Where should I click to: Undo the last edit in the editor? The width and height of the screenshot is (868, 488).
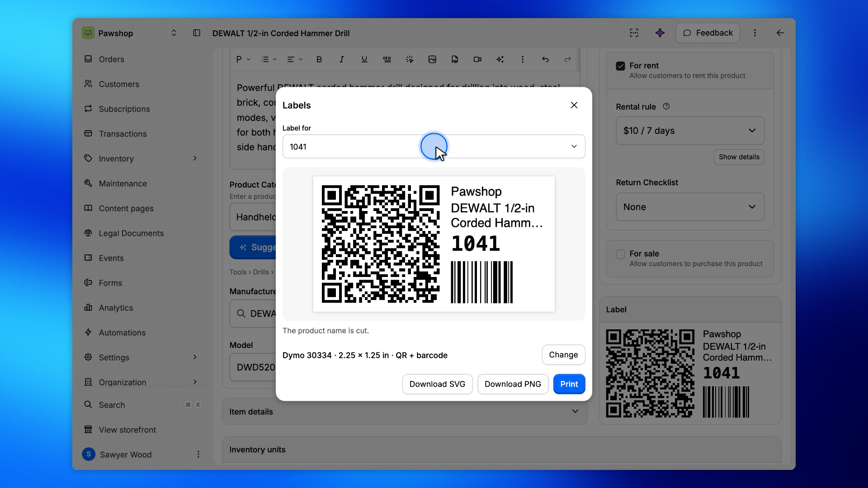(545, 59)
